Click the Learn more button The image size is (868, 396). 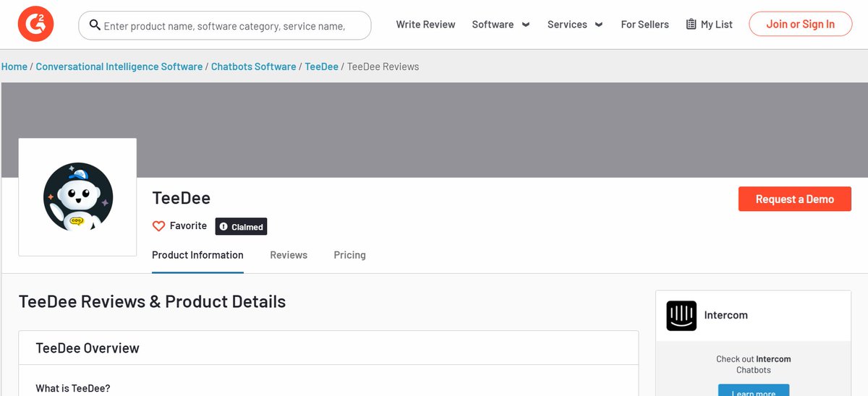pyautogui.click(x=754, y=390)
